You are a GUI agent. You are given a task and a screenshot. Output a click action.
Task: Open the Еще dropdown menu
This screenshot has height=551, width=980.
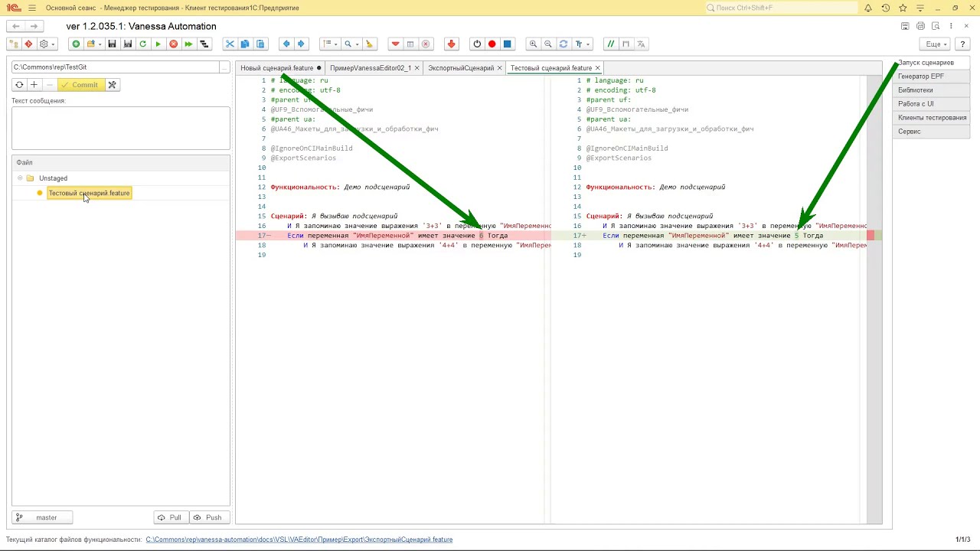click(x=936, y=44)
